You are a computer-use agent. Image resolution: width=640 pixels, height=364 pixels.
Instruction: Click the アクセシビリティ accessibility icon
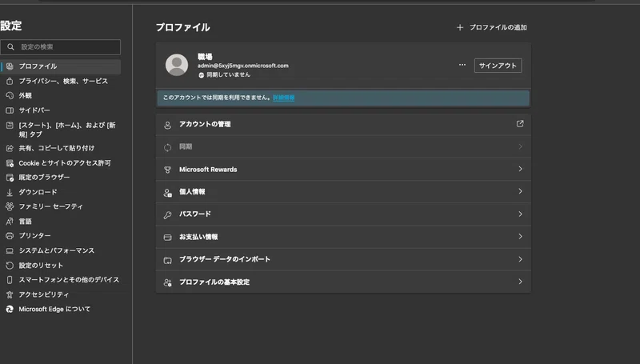10,294
